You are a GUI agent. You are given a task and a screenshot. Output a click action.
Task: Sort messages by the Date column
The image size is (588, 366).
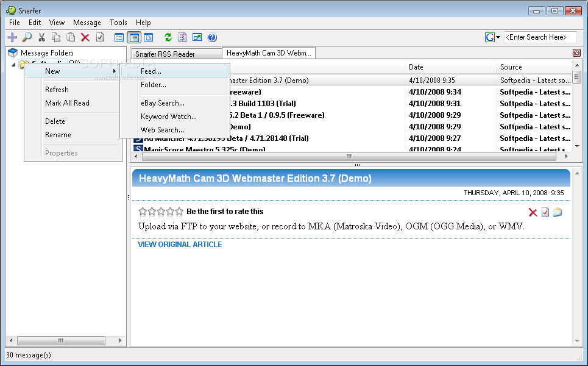click(450, 67)
